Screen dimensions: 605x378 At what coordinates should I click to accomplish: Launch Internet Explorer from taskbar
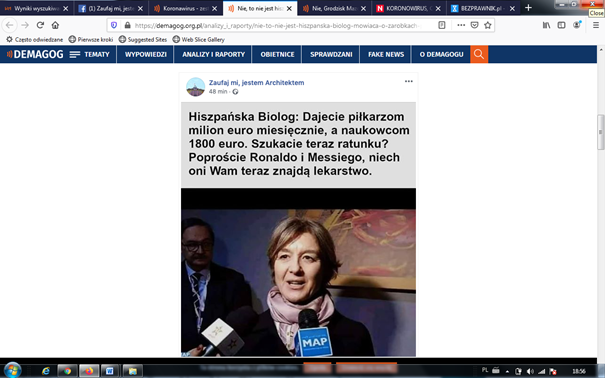(46, 371)
